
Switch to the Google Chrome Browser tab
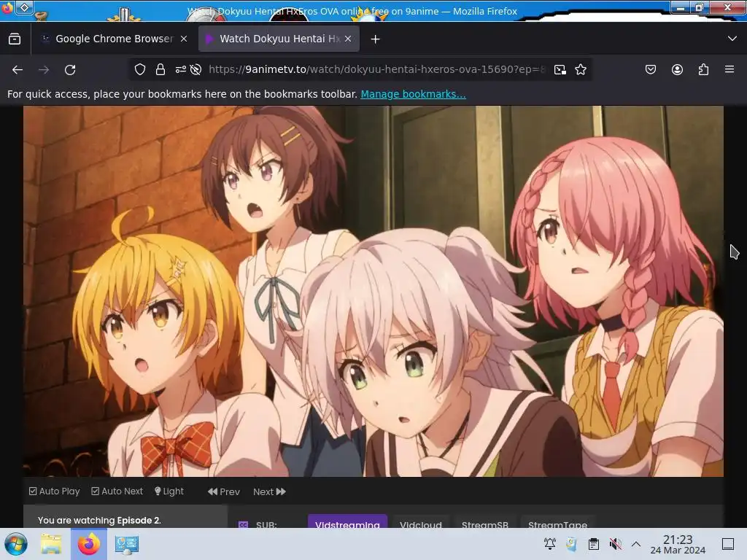pyautogui.click(x=114, y=39)
